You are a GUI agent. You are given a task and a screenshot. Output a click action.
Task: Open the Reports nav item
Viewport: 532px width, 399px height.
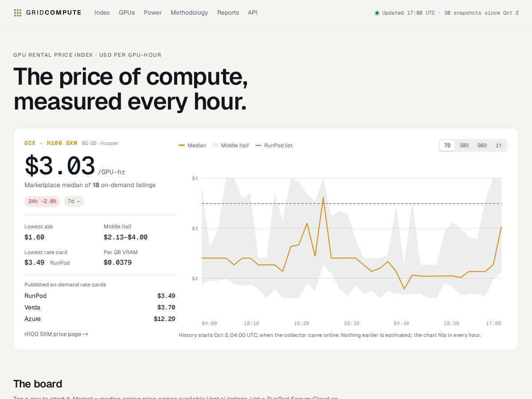point(228,13)
